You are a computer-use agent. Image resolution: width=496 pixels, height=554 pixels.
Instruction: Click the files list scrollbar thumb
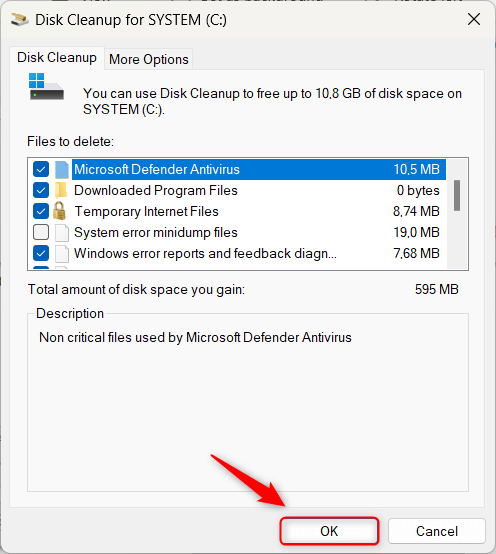point(457,195)
